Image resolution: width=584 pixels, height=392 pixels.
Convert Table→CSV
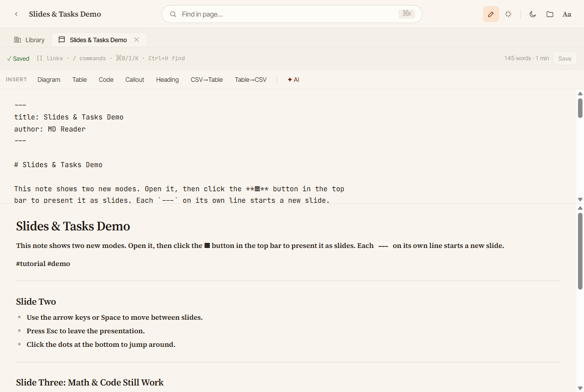(x=251, y=80)
